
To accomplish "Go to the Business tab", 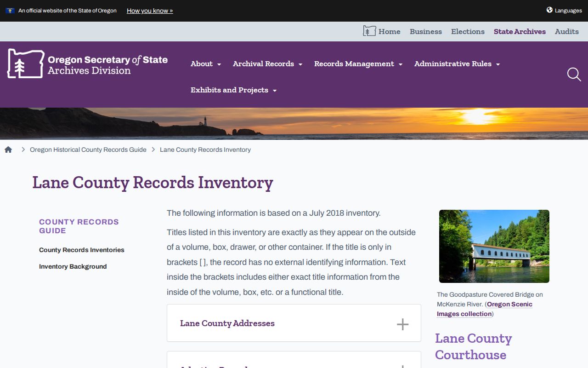I will point(426,32).
